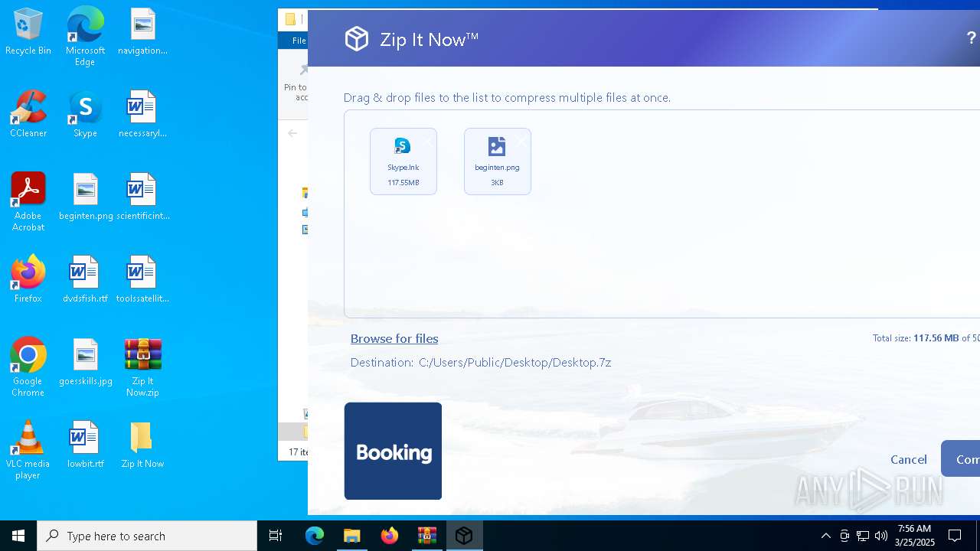This screenshot has width=980, height=551.
Task: Open the volume tray icon
Action: [881, 536]
